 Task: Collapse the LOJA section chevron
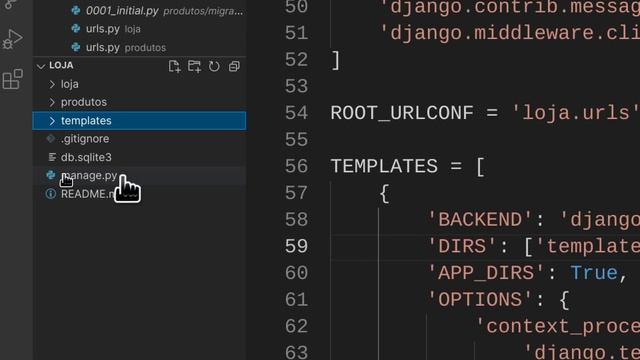click(x=40, y=66)
